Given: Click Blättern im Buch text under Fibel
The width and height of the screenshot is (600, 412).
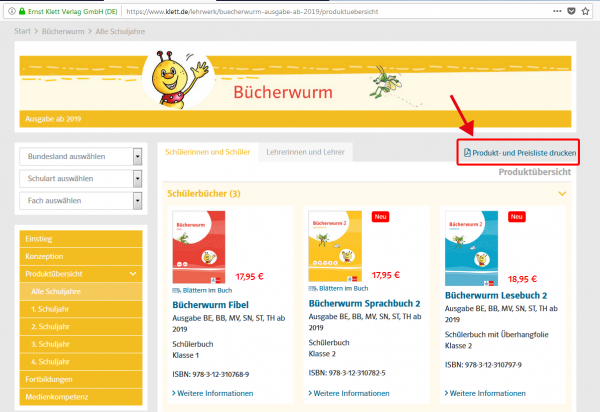Looking at the screenshot, I should pos(207,290).
